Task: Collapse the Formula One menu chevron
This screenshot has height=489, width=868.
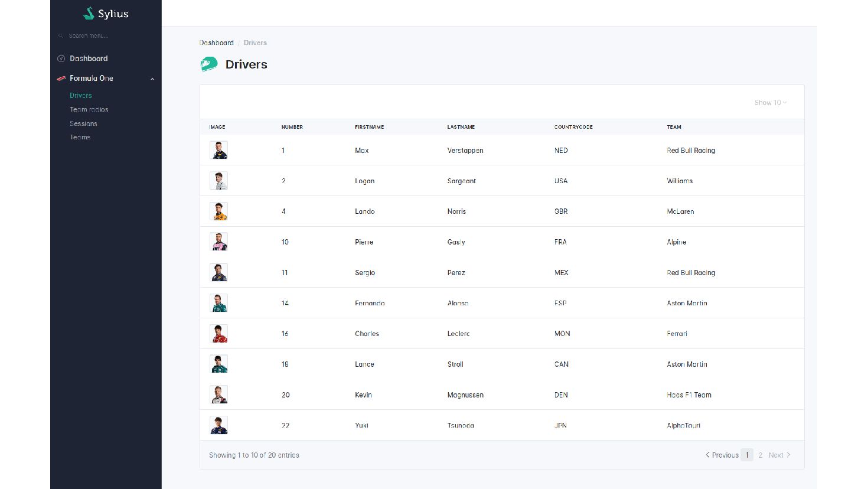Action: coord(152,79)
